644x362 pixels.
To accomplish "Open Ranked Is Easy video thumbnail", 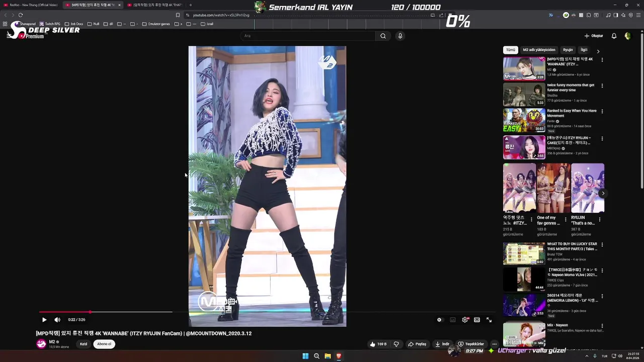I will coord(524,120).
